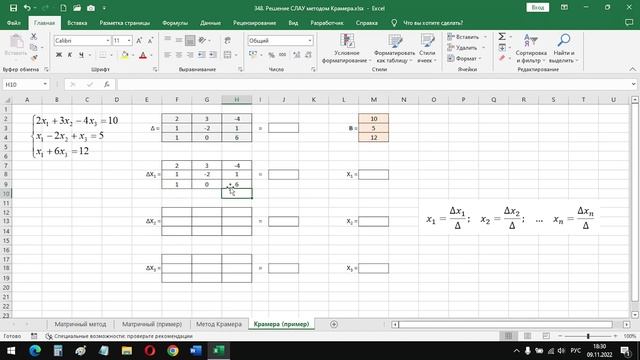Switch to the Формулы ribbon tab
Image resolution: width=640 pixels, height=360 pixels.
coord(175,23)
